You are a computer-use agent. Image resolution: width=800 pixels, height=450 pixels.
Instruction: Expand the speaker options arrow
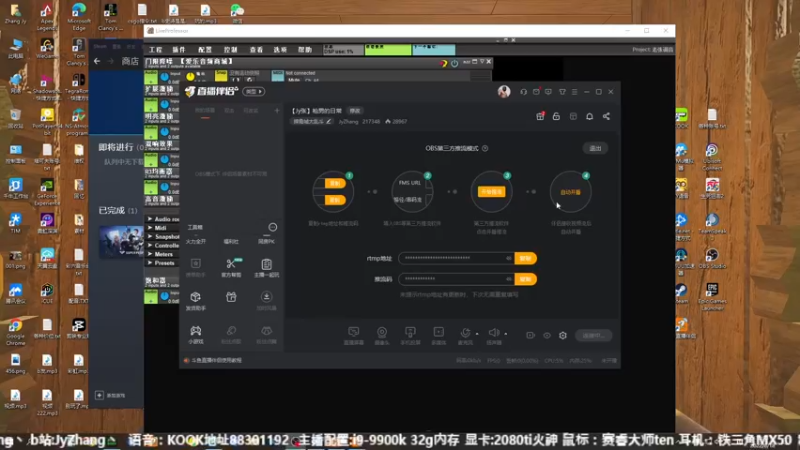coord(506,334)
